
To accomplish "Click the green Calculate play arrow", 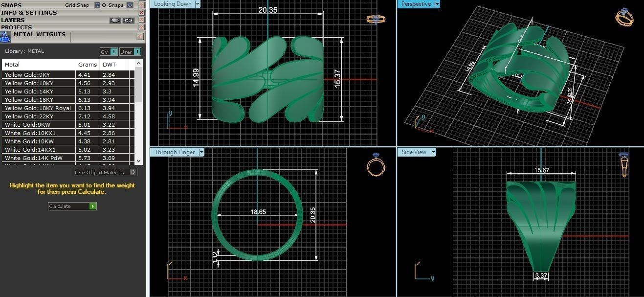I will click(x=93, y=206).
